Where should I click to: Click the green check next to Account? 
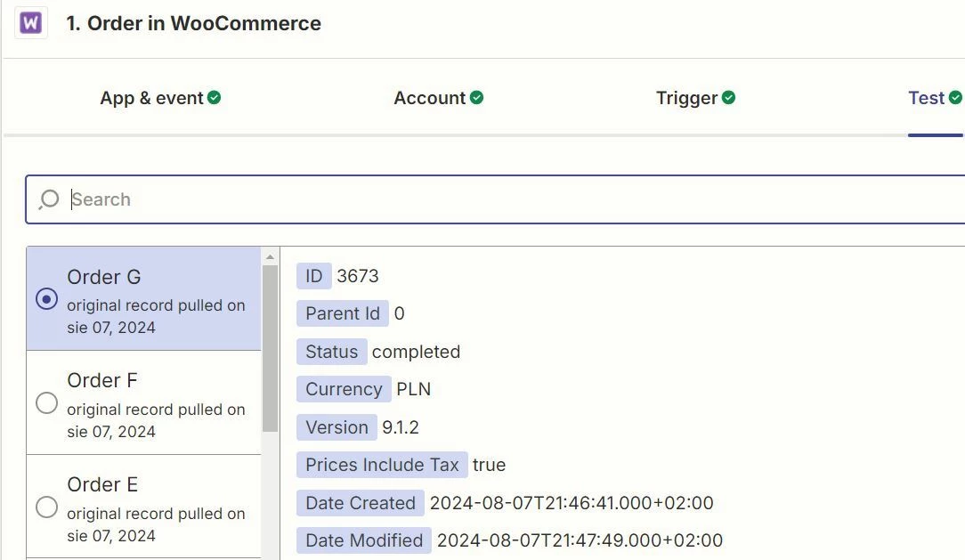click(x=477, y=97)
